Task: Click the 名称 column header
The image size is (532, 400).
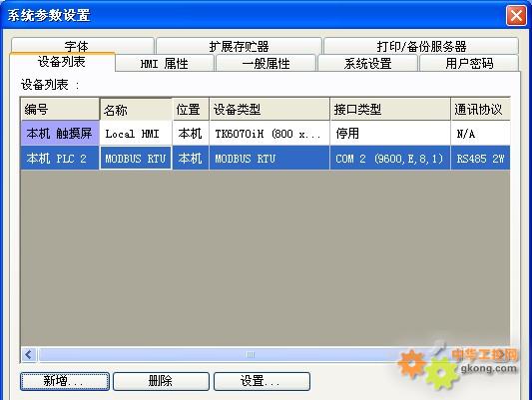Action: tap(136, 110)
